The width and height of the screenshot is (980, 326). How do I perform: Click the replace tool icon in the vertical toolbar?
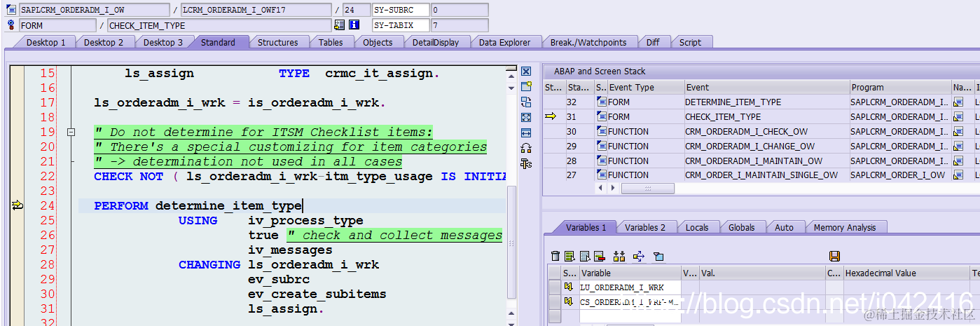pos(526,102)
